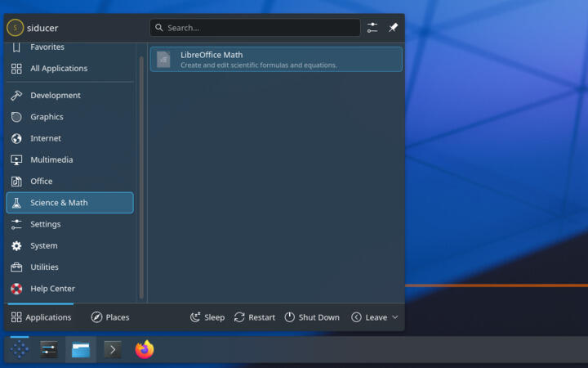The height and width of the screenshot is (368, 588).
Task: Launch the terminal from the taskbar
Action: tap(113, 350)
